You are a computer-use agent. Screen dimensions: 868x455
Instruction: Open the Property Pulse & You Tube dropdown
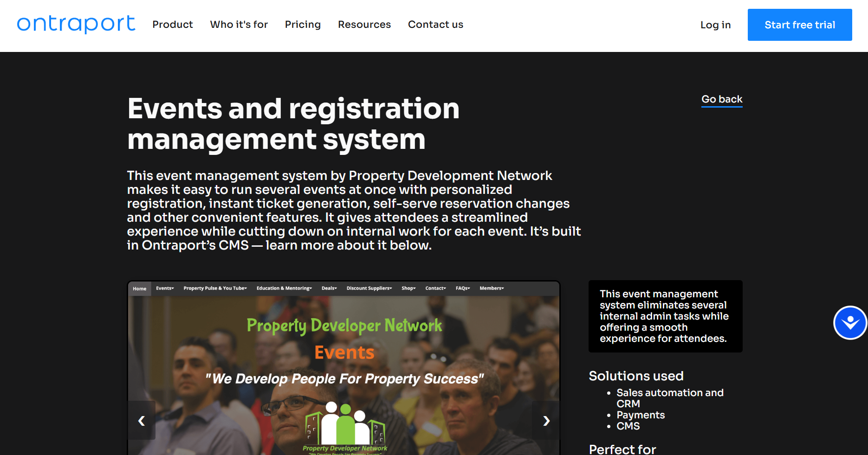(x=215, y=288)
